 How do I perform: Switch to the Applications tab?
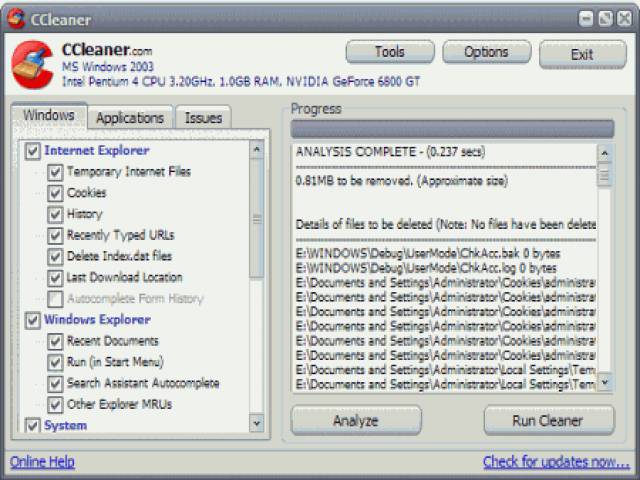pyautogui.click(x=129, y=118)
